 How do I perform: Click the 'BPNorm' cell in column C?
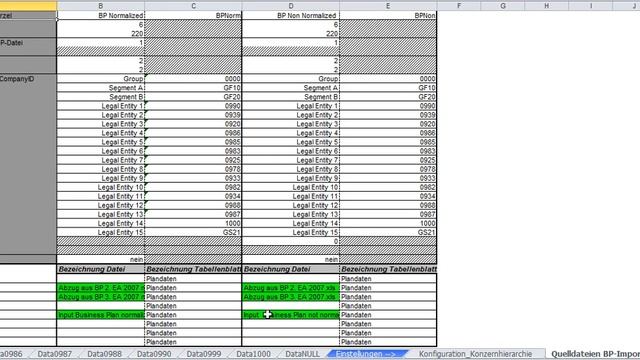(x=193, y=16)
